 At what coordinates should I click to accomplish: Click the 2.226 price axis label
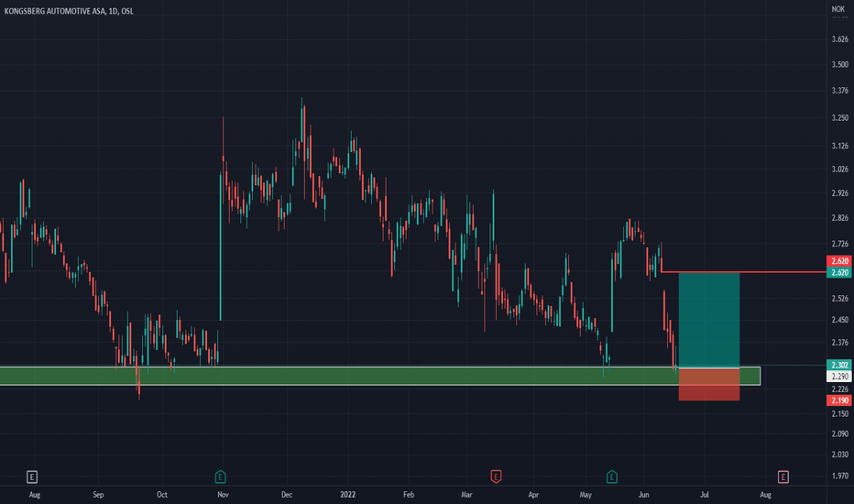840,389
